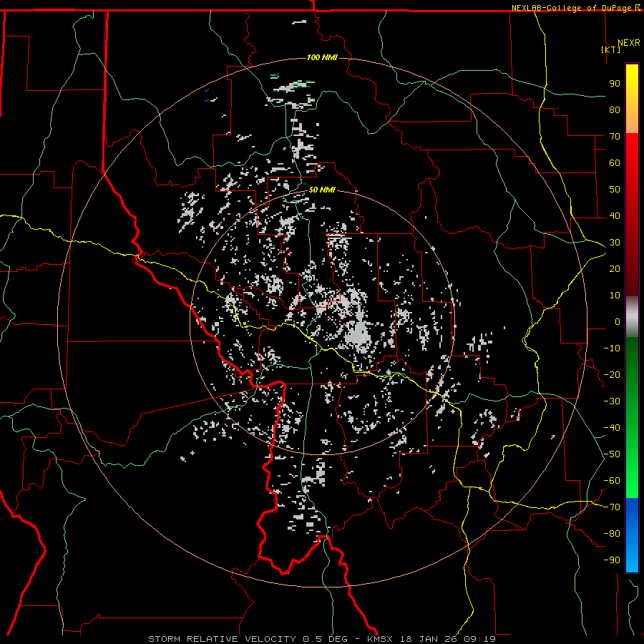This screenshot has height=644, width=644.
Task: Select the -30 scale value
Action: [x=612, y=401]
